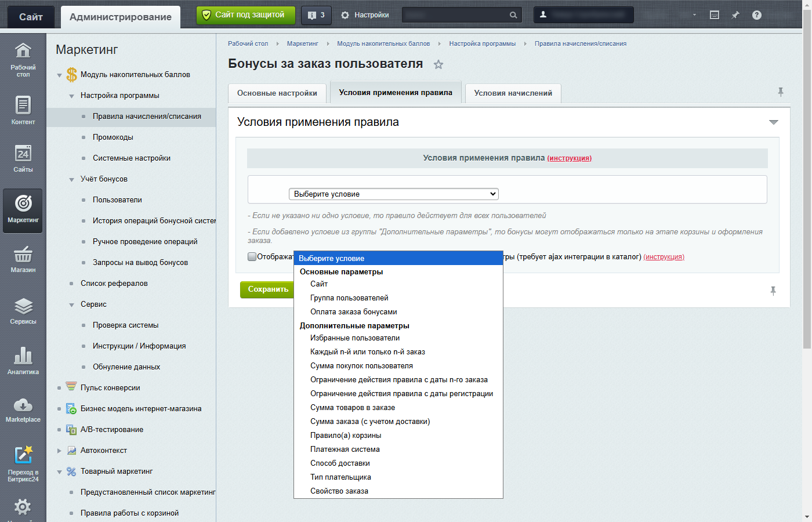Screen dimensions: 812x522
Task: Switch to the Сайт top tab
Action: (x=31, y=17)
